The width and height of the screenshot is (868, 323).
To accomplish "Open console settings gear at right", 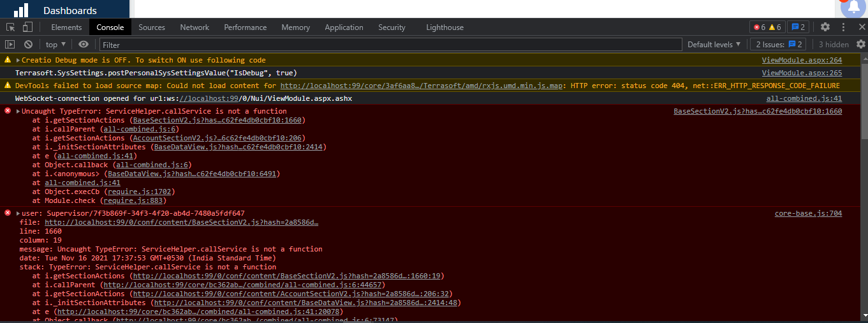I will pos(861,45).
